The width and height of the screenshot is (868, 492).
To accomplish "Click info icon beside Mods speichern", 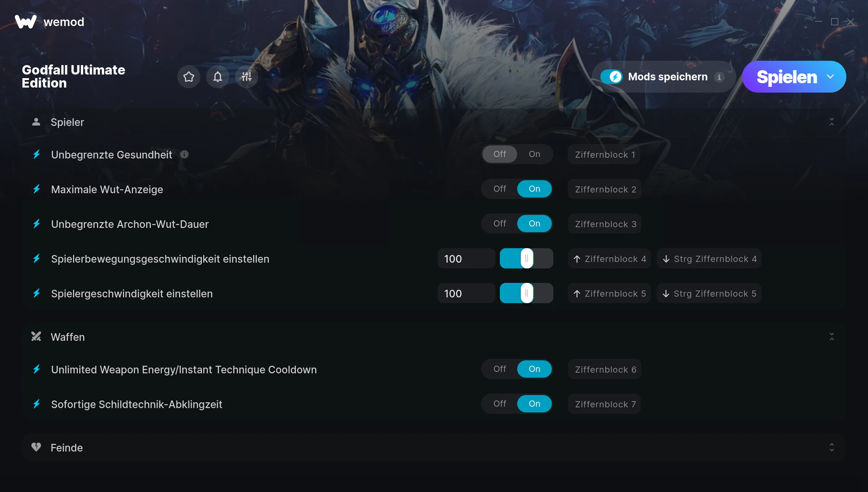I will point(719,77).
